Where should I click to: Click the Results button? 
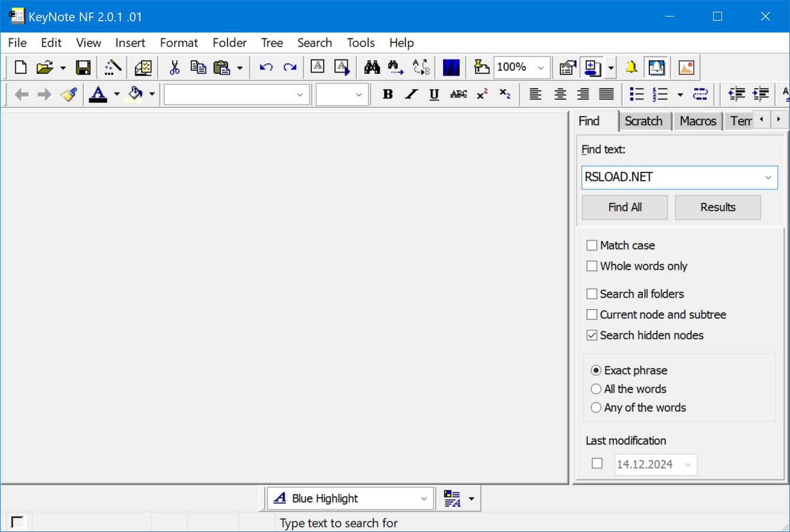click(717, 207)
